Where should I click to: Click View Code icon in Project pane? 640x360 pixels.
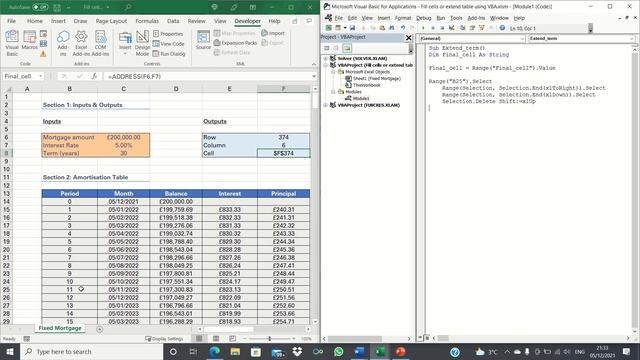click(327, 48)
